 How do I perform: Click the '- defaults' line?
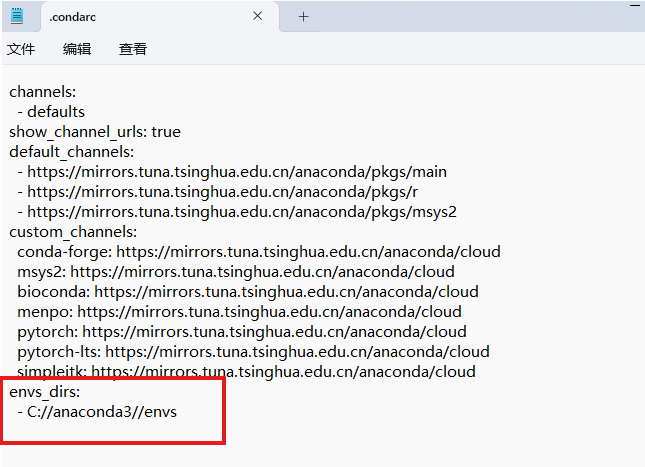click(x=51, y=112)
